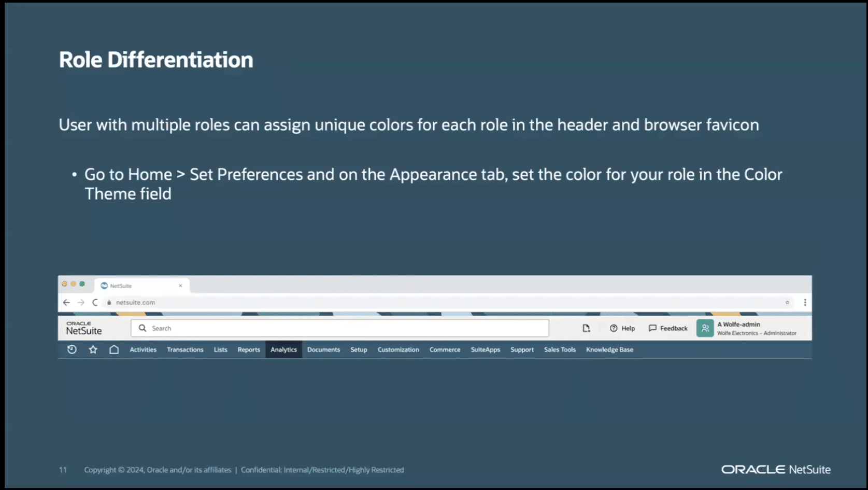Close the NetSuite browser tab
The width and height of the screenshot is (868, 490).
(x=180, y=286)
